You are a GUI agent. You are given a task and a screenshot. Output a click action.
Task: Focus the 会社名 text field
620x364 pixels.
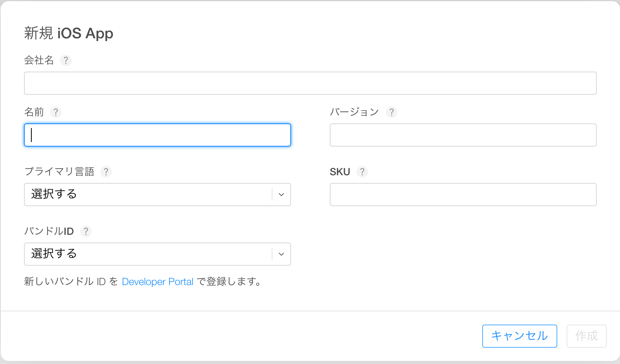310,83
